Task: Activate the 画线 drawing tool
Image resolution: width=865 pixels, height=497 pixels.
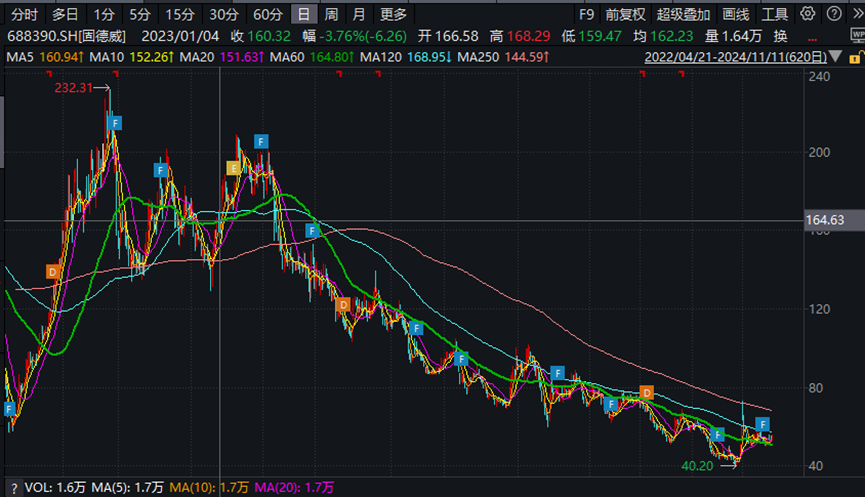Action: tap(736, 14)
